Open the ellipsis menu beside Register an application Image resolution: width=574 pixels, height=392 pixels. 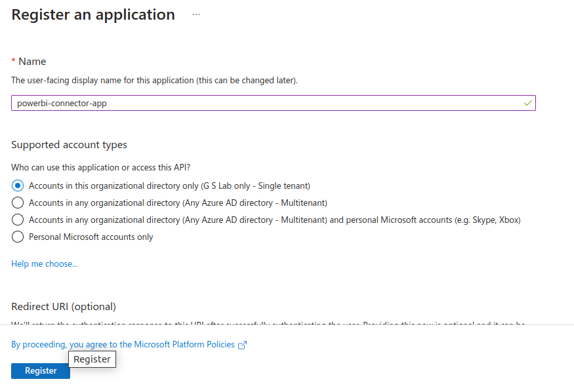(x=196, y=14)
